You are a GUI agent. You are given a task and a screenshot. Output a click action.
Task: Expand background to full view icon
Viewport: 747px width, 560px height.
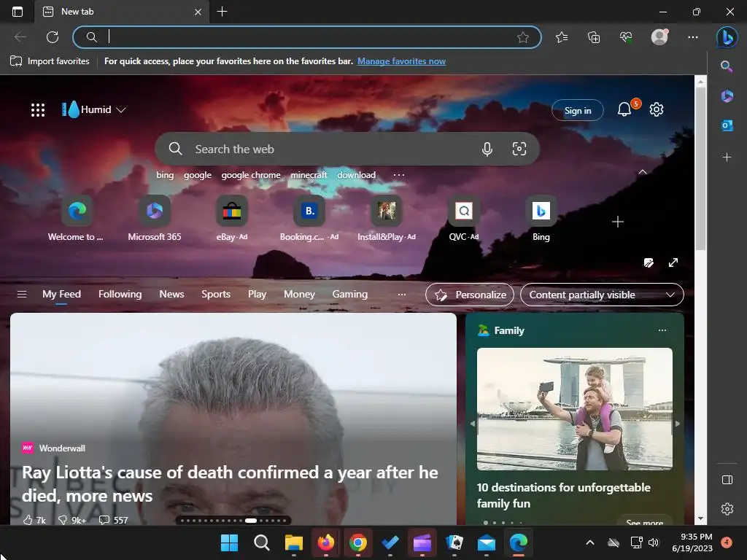coord(673,262)
